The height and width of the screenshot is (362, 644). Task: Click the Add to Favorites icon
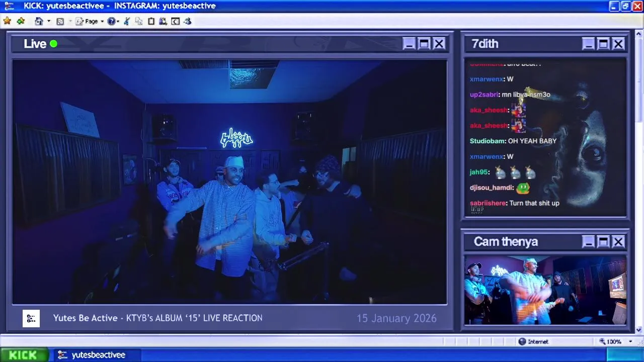tap(21, 21)
